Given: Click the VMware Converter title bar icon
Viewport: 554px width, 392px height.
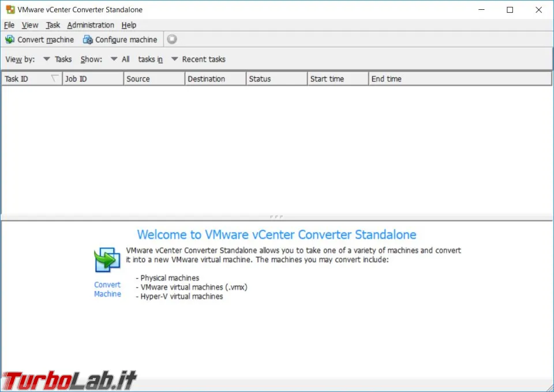Looking at the screenshot, I should coord(10,10).
